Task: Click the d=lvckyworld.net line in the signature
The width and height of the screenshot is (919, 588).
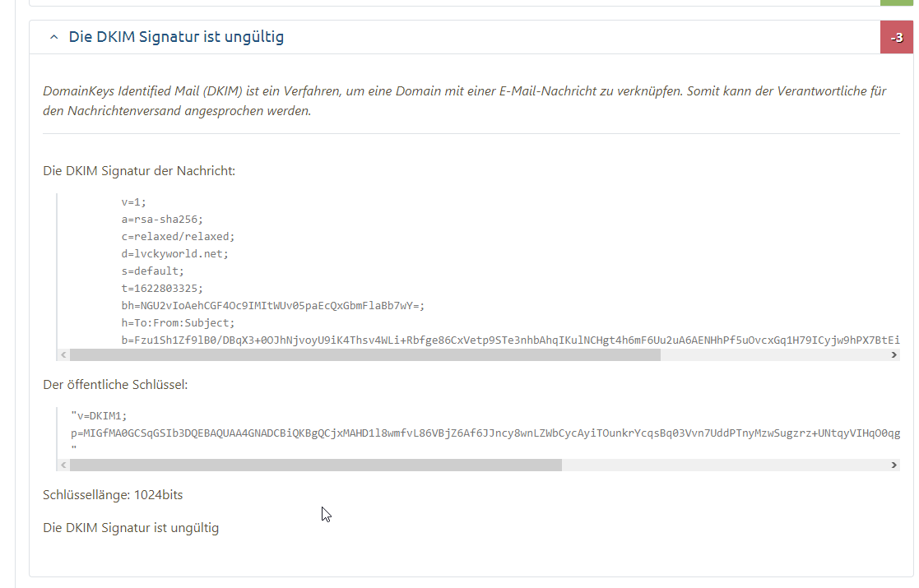Action: pos(174,253)
